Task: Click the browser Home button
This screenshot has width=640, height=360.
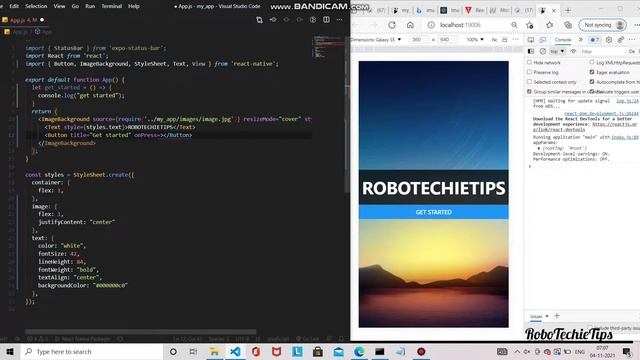Action: (410, 25)
